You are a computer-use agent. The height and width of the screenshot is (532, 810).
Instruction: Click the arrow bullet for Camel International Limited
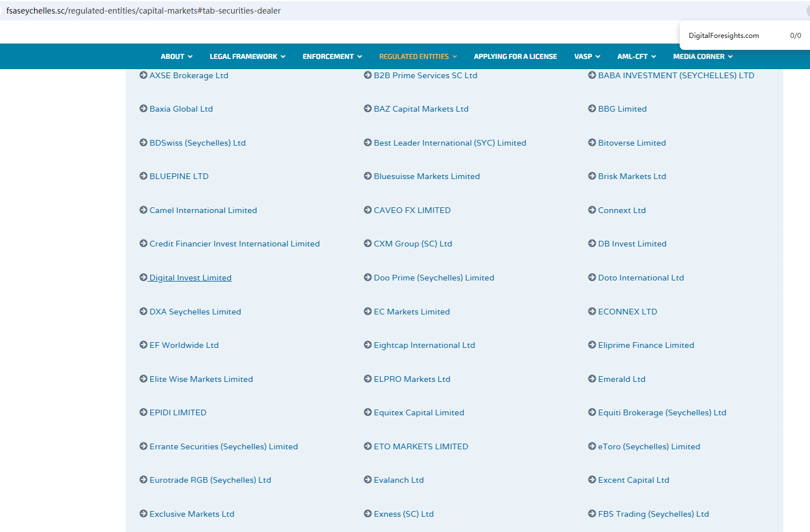pos(143,210)
